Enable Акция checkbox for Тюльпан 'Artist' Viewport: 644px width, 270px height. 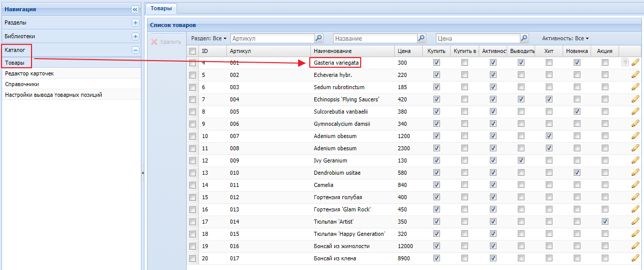coord(605,222)
